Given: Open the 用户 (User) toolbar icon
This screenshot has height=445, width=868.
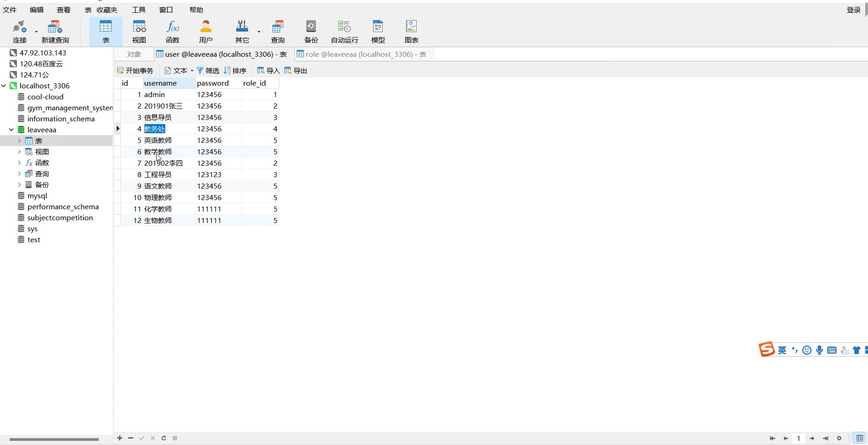Looking at the screenshot, I should 206,32.
